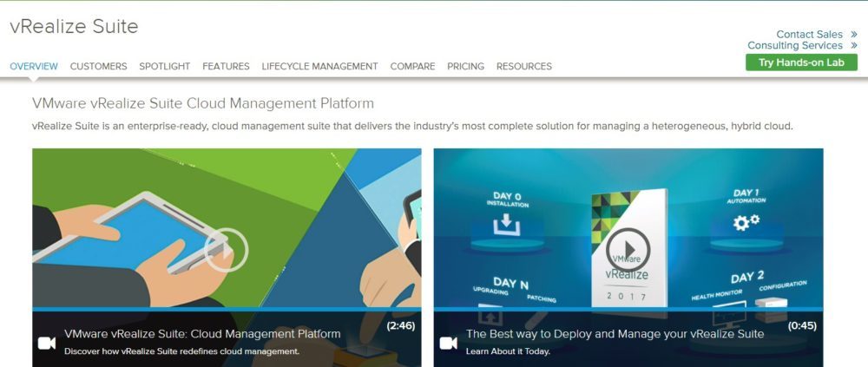868x367 pixels.
Task: Click the chevron next to Consulting Services
Action: coord(854,46)
